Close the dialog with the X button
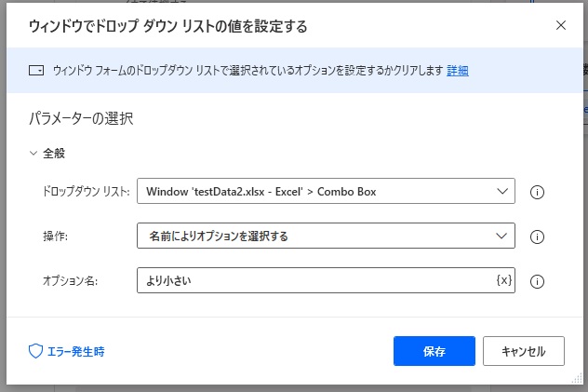588x392 pixels. [561, 25]
